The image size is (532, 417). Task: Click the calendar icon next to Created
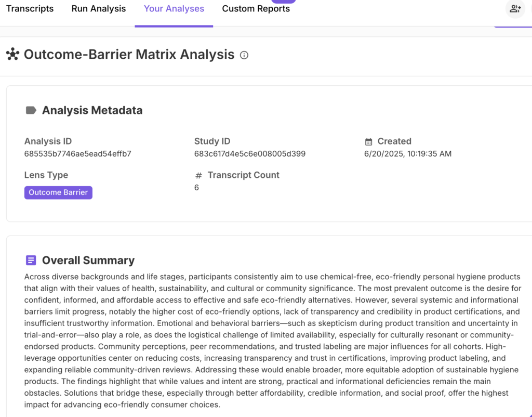coord(368,141)
